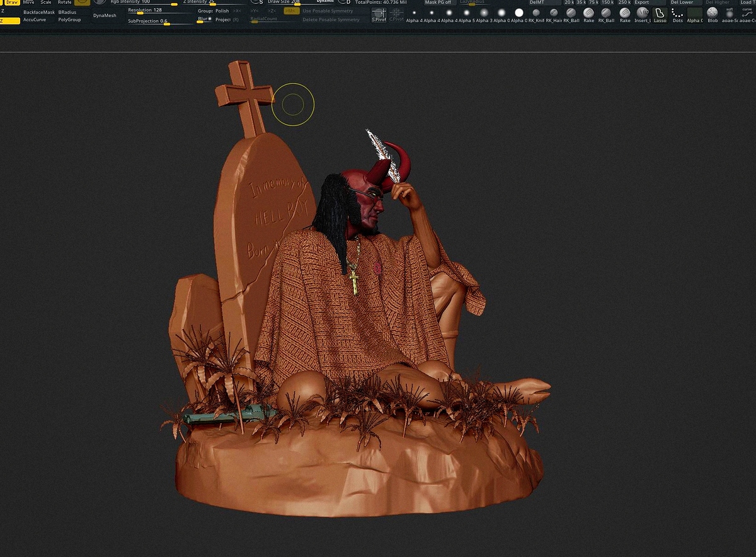The width and height of the screenshot is (756, 557).
Task: Adjust the DynaMesh Resolution slider
Action: (161, 11)
